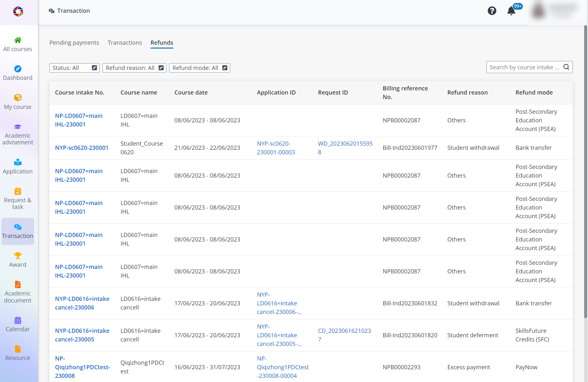Switch to the Transactions tab

click(x=124, y=43)
